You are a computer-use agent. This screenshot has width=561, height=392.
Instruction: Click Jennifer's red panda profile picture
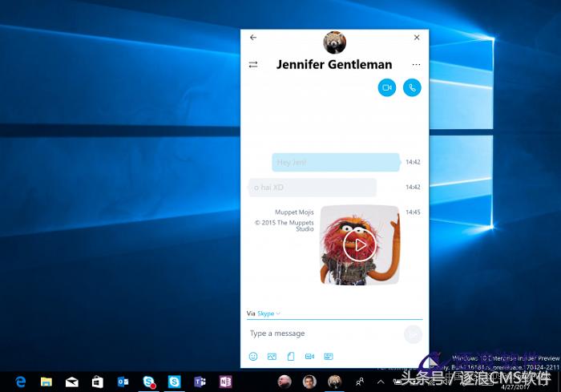[x=334, y=42]
